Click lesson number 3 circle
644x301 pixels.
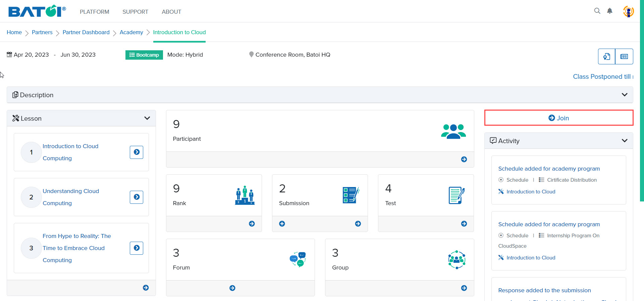(x=31, y=248)
